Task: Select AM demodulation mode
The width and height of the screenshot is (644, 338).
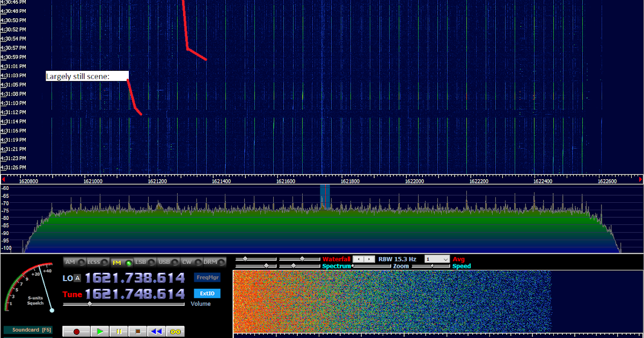Action: point(70,262)
